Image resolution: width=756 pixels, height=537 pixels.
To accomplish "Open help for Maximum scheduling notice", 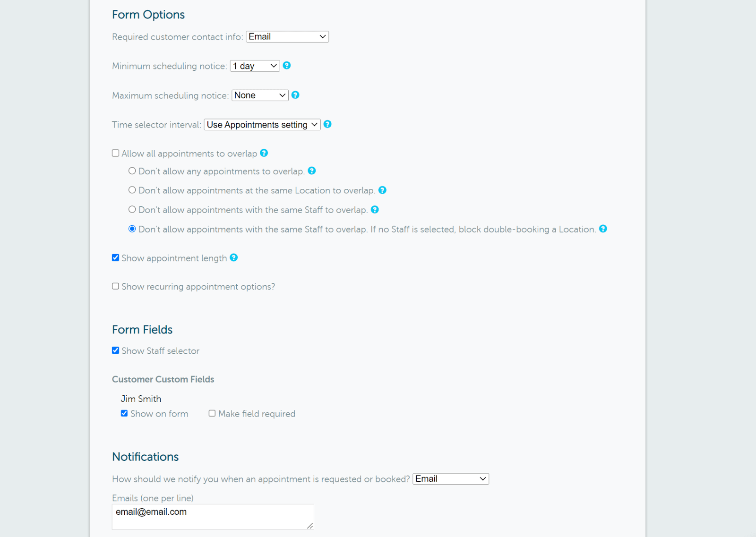I will tap(295, 95).
